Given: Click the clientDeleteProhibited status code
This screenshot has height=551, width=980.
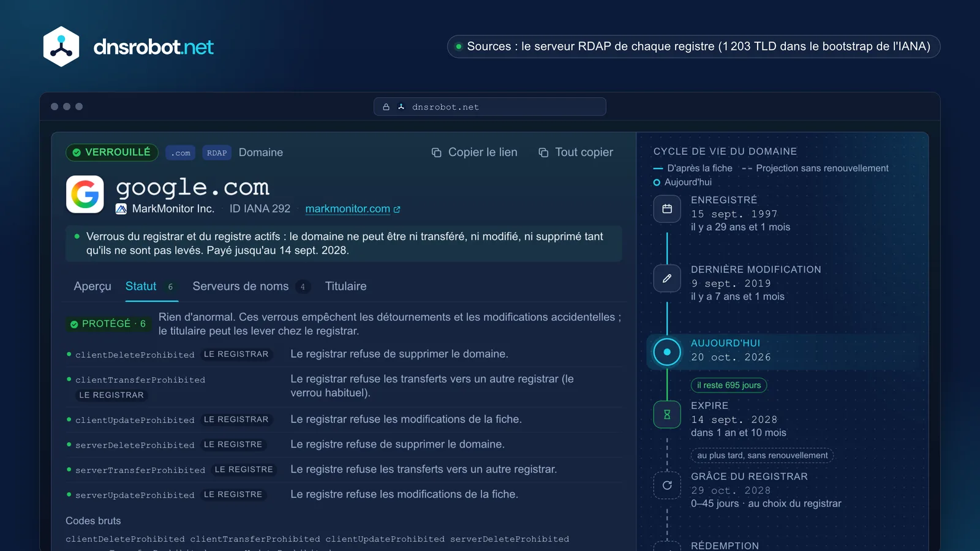Looking at the screenshot, I should 135,355.
